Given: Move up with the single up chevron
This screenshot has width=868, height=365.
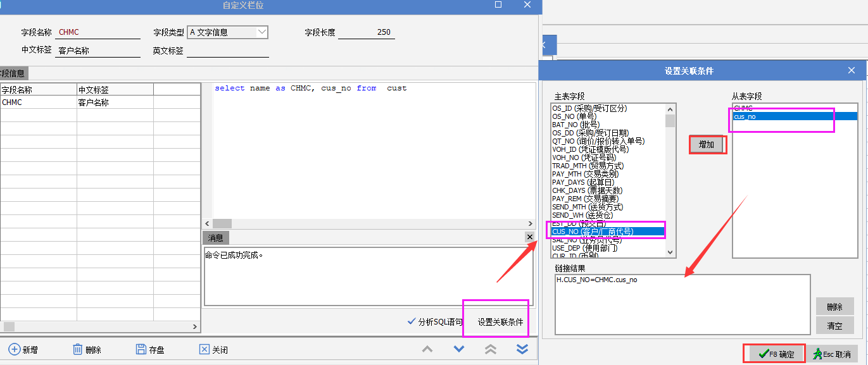Looking at the screenshot, I should tap(427, 349).
